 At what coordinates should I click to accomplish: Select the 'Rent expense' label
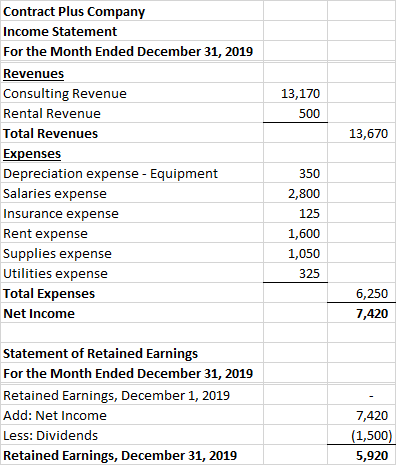[45, 234]
